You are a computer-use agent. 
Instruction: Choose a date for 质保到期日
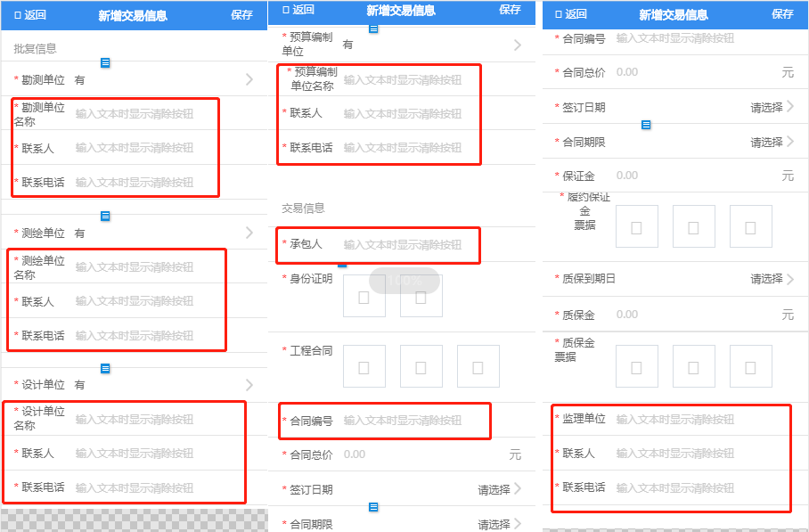coord(772,279)
